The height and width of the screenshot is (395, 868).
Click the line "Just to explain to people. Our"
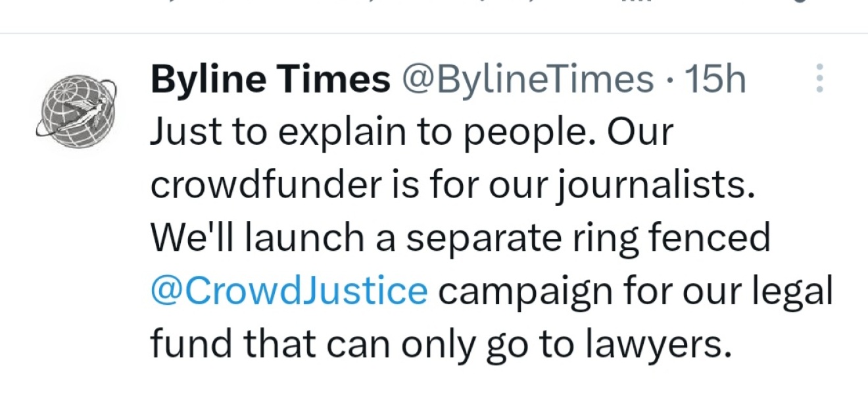[412, 132]
